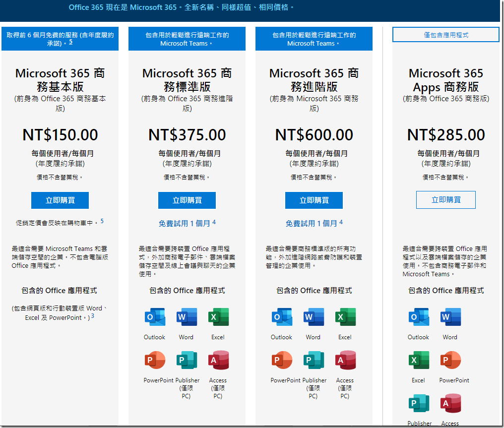Click Excel icon in 商務標準版 plan
The image size is (504, 428).
219,317
